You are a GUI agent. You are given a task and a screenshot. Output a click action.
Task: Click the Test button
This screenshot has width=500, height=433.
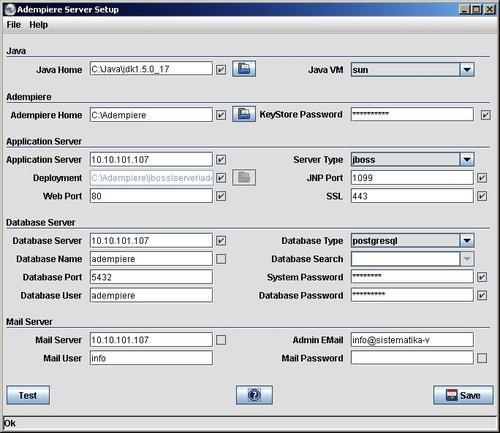pos(28,395)
